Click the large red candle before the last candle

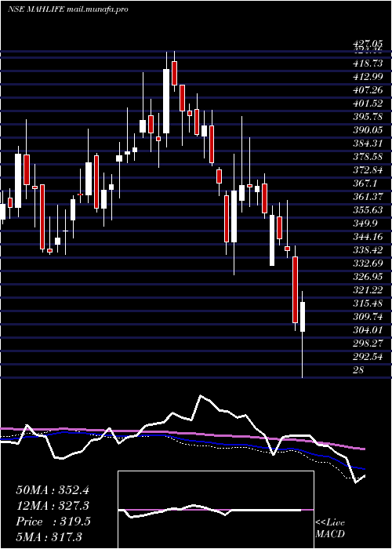[295, 289]
